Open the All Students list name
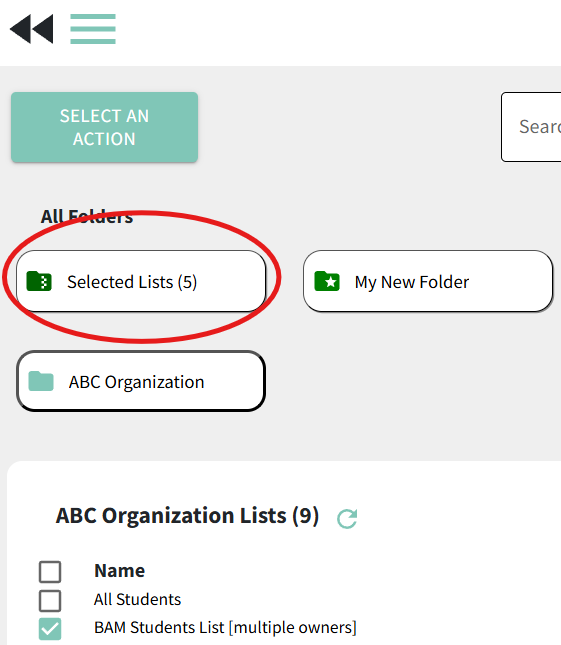This screenshot has width=561, height=645. 137,599
